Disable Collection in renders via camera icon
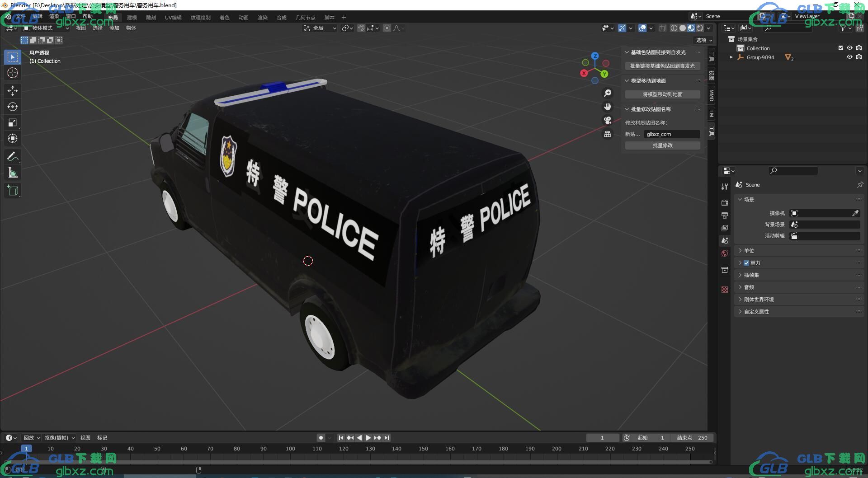The width and height of the screenshot is (868, 478). point(859,48)
